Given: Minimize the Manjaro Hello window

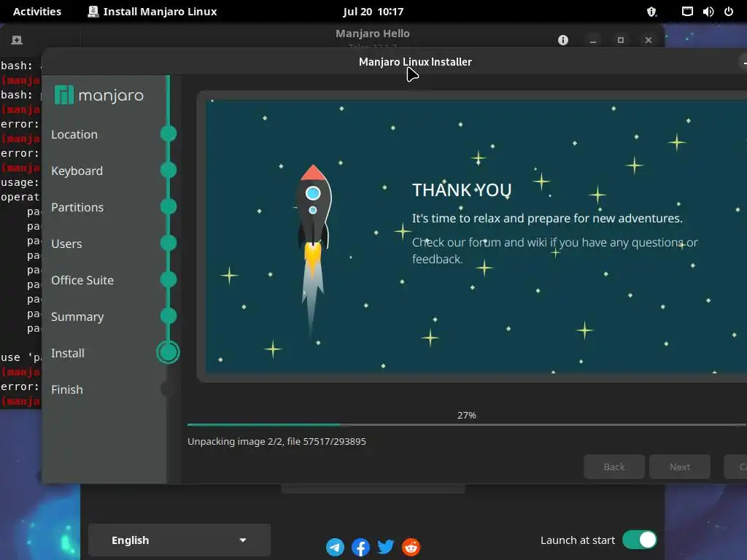Looking at the screenshot, I should (x=593, y=40).
